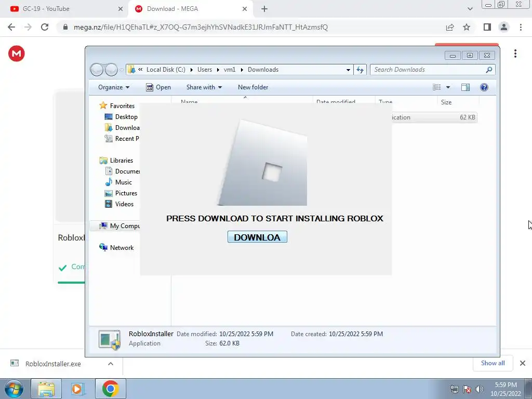
Task: Toggle Chrome side panel
Action: click(x=487, y=27)
